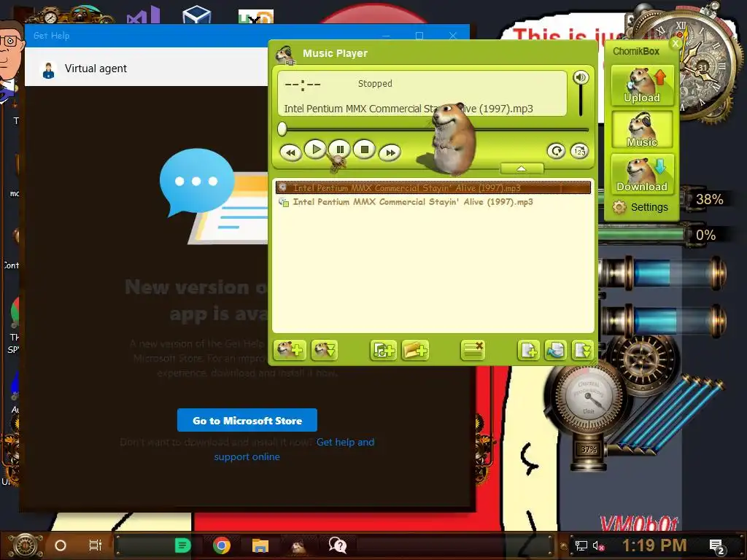Close the ChomikBox panel
The height and width of the screenshot is (560, 747).
(675, 44)
